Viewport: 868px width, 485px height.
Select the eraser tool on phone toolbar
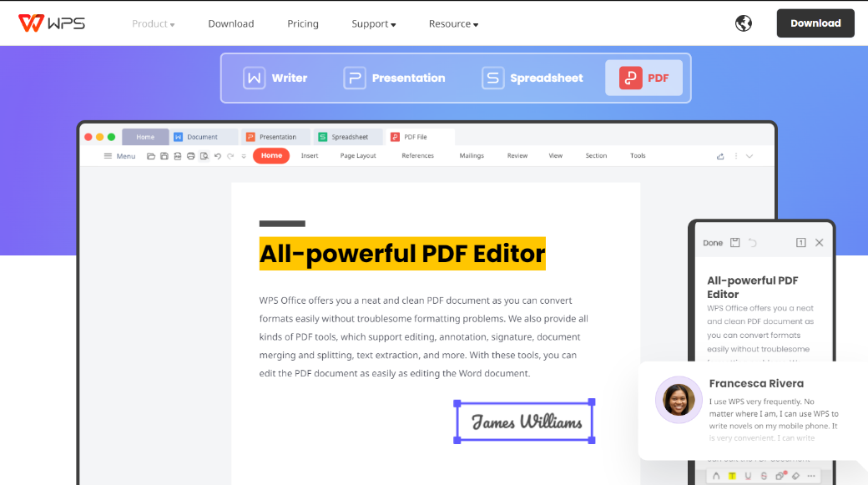point(795,476)
